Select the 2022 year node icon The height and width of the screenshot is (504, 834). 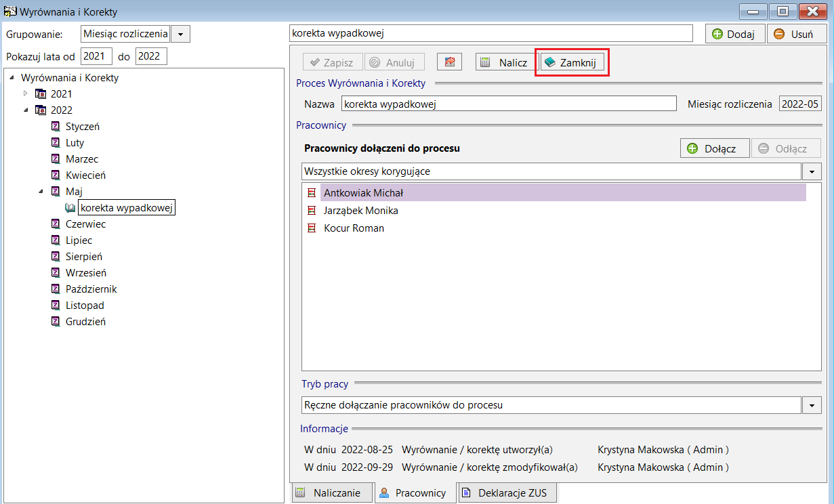40,110
